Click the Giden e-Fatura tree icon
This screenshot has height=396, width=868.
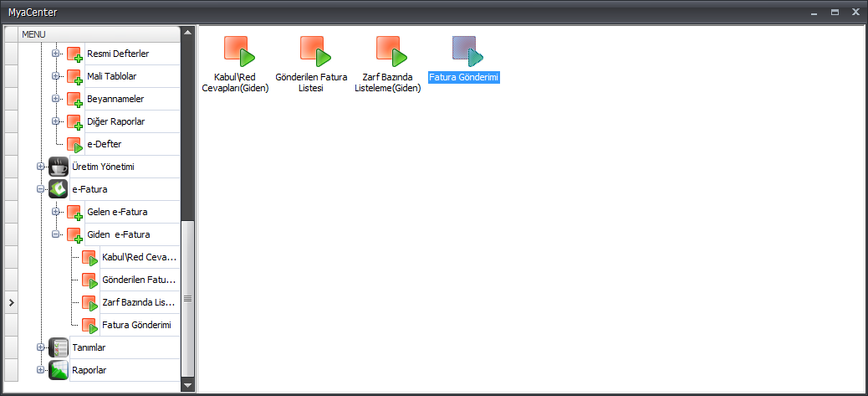74,234
